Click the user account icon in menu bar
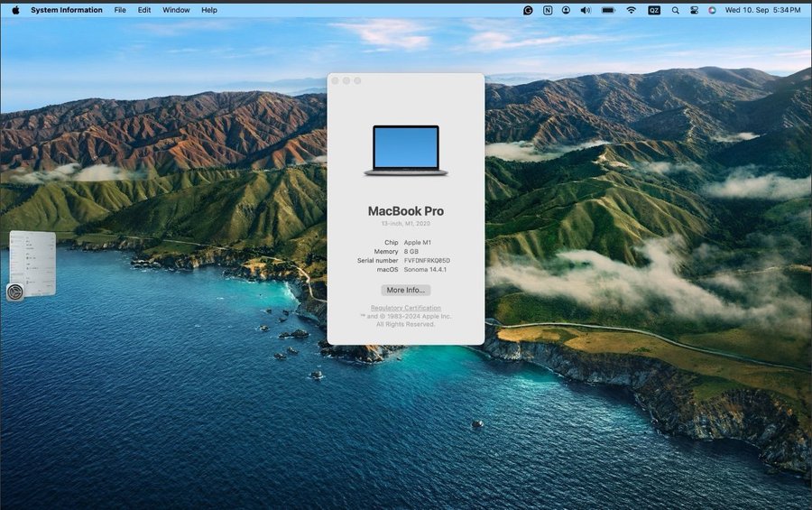The width and height of the screenshot is (812, 510). pos(566,10)
